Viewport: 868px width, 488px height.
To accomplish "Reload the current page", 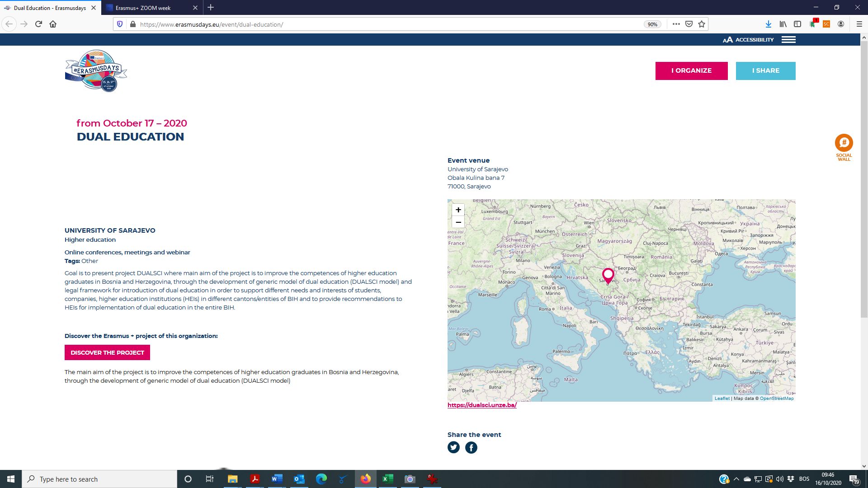I will point(38,24).
